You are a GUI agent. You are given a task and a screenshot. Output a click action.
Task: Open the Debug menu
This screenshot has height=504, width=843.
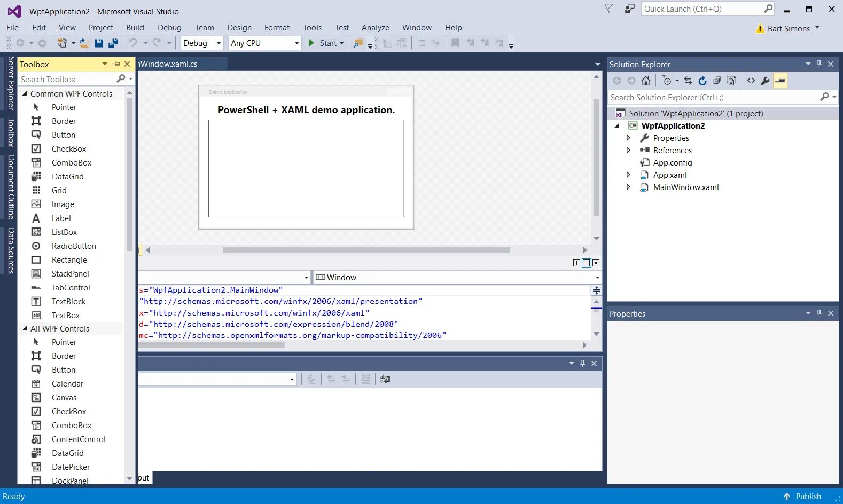tap(169, 28)
